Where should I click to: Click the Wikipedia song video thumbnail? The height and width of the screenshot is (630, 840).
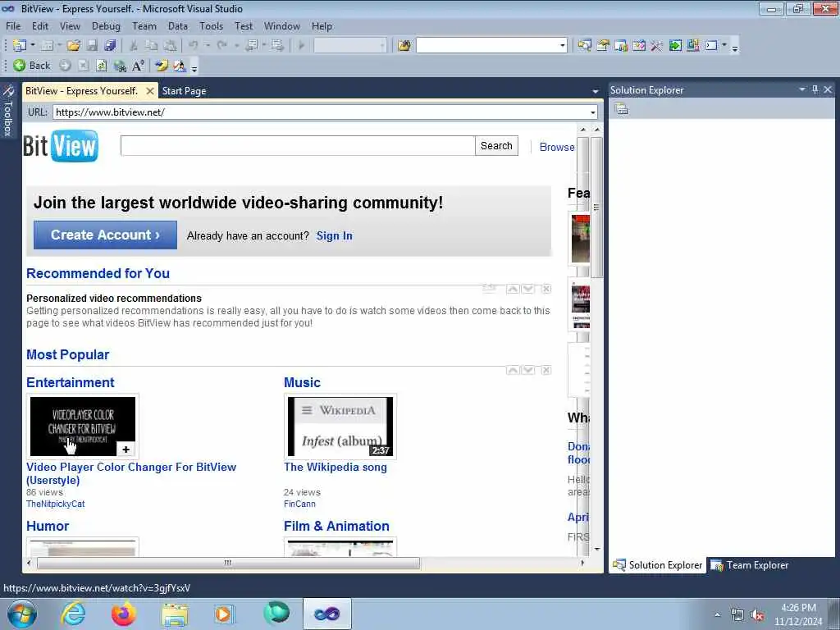pos(340,427)
